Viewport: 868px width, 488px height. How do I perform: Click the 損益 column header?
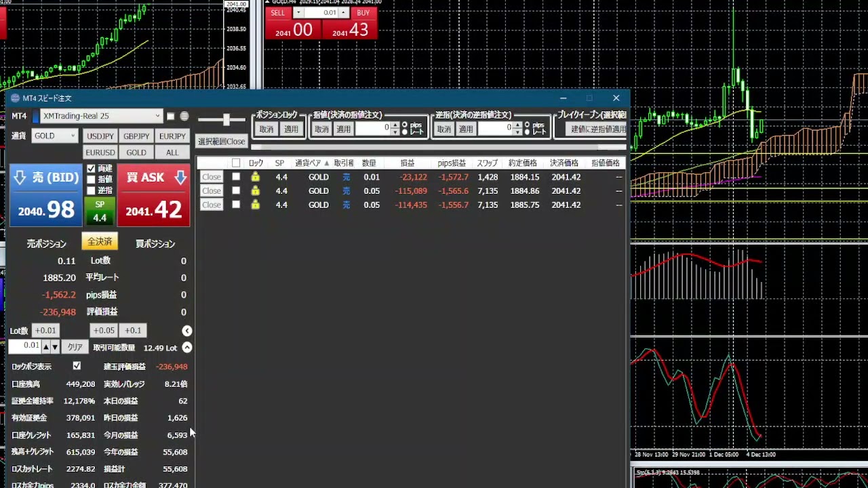407,163
